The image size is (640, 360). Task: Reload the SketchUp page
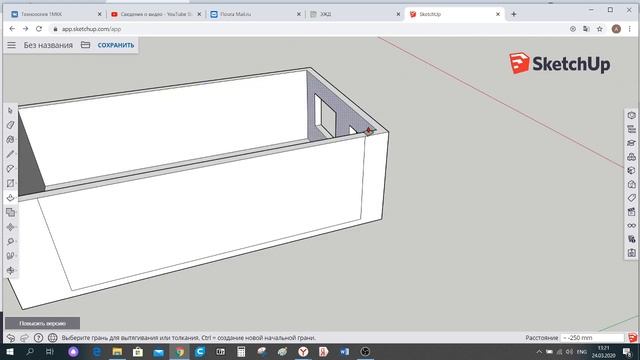[x=39, y=29]
